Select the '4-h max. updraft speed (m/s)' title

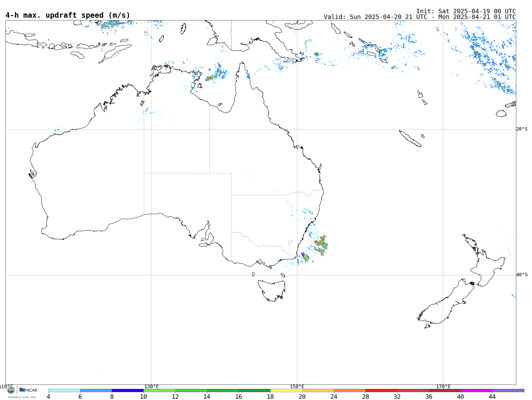coord(68,15)
